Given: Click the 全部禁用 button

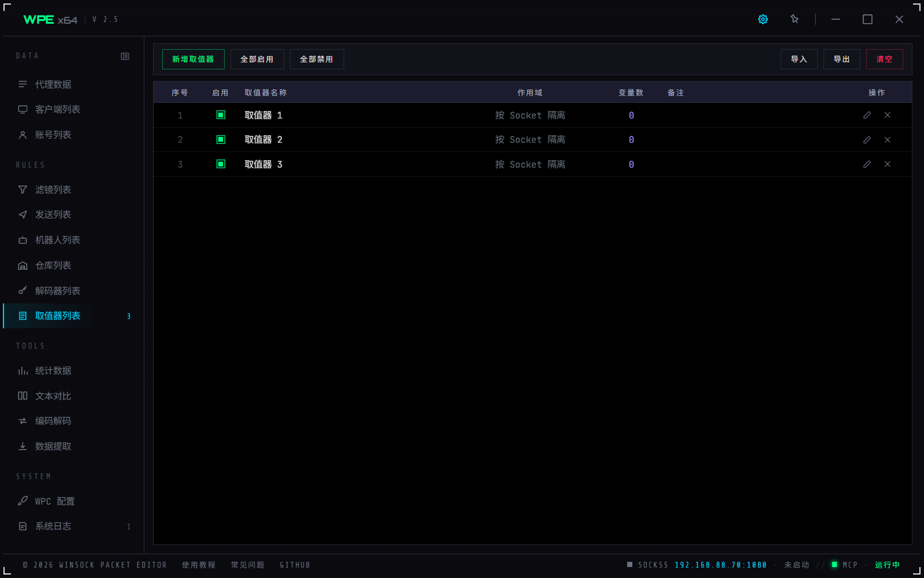Looking at the screenshot, I should click(316, 59).
